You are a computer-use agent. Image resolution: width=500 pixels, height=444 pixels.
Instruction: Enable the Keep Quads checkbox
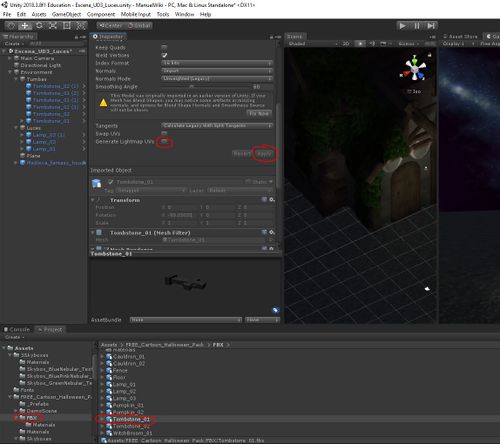click(164, 47)
